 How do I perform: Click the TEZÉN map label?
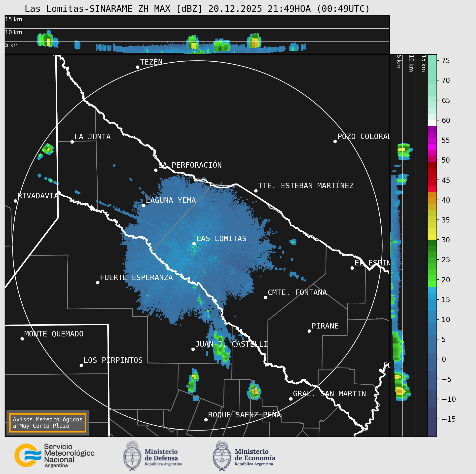coord(151,62)
